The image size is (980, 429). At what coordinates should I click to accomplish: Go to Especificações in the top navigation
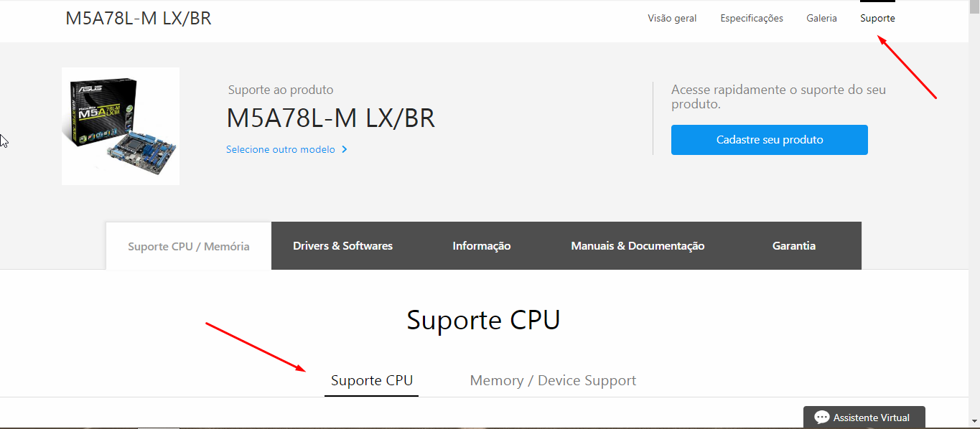click(752, 19)
